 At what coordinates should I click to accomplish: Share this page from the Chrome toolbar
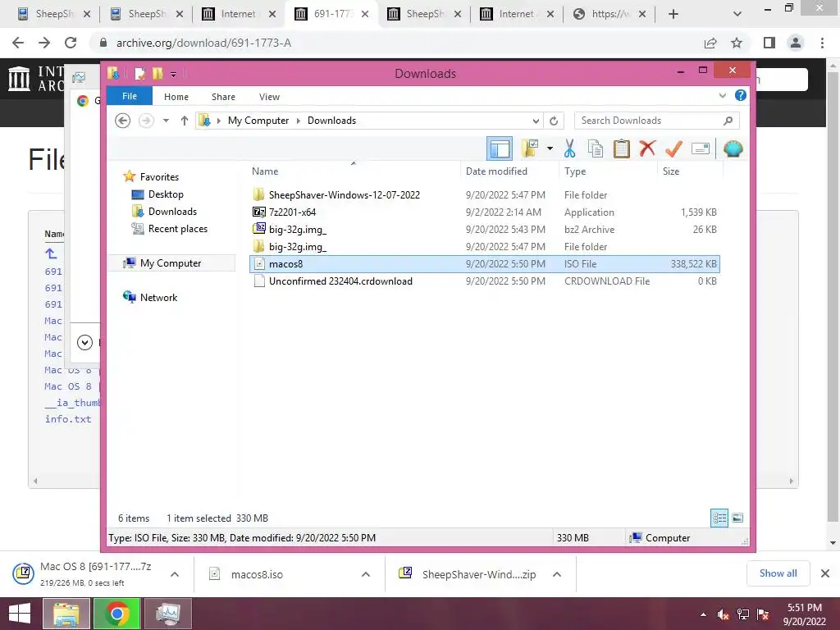tap(710, 43)
